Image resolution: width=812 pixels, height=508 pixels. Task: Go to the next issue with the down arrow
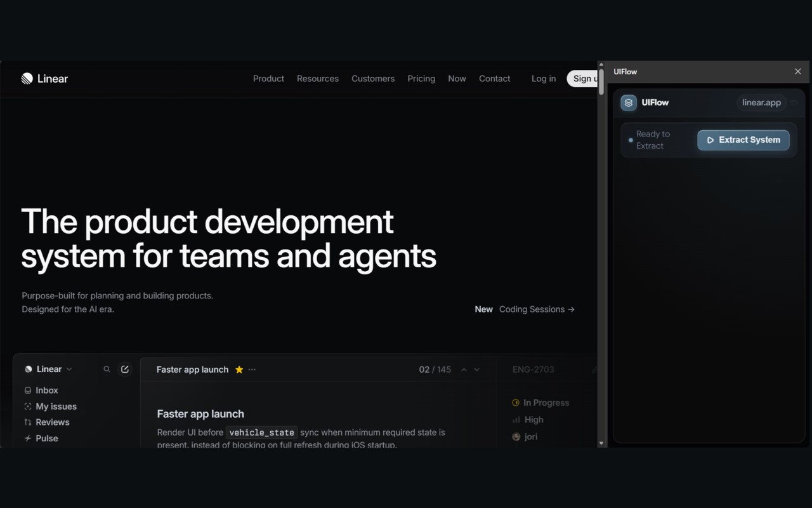click(x=477, y=370)
